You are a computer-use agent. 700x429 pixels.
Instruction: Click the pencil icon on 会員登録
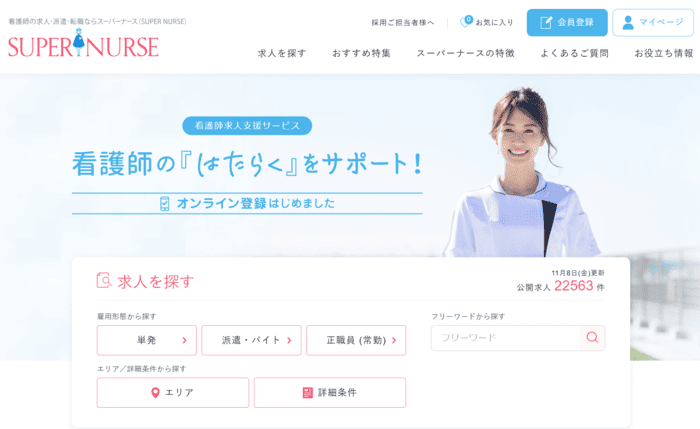[546, 22]
